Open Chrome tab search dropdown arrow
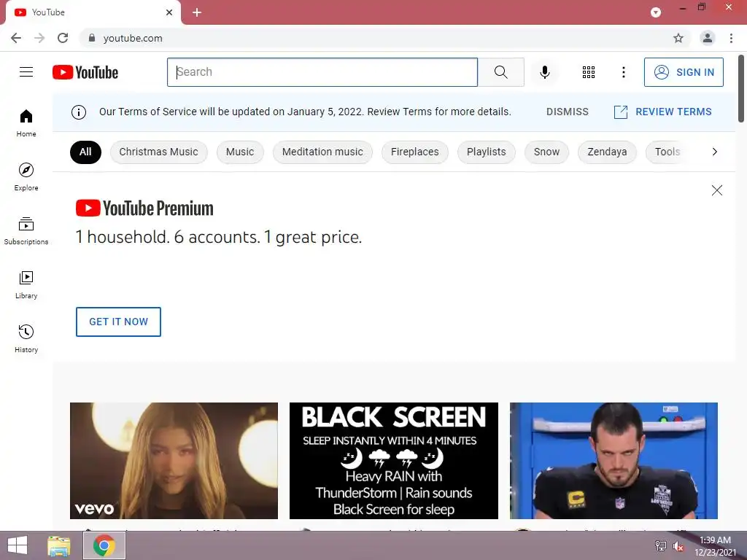The height and width of the screenshot is (560, 747). pyautogui.click(x=656, y=12)
